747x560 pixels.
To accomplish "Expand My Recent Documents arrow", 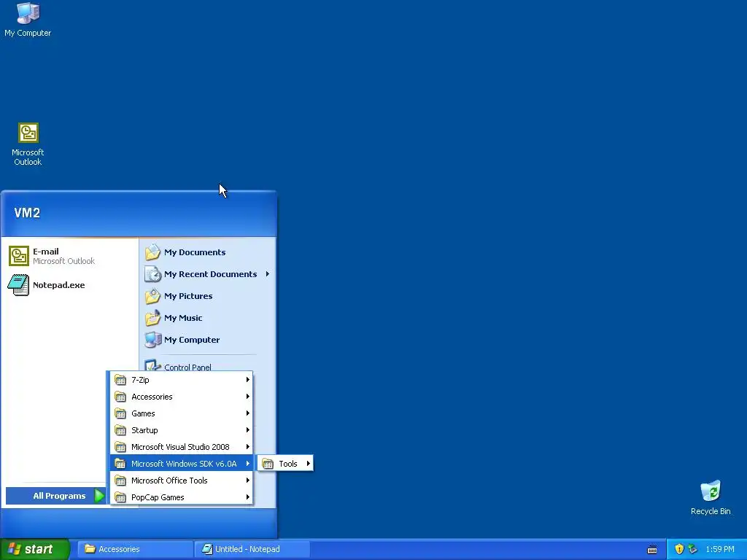I will pos(268,274).
